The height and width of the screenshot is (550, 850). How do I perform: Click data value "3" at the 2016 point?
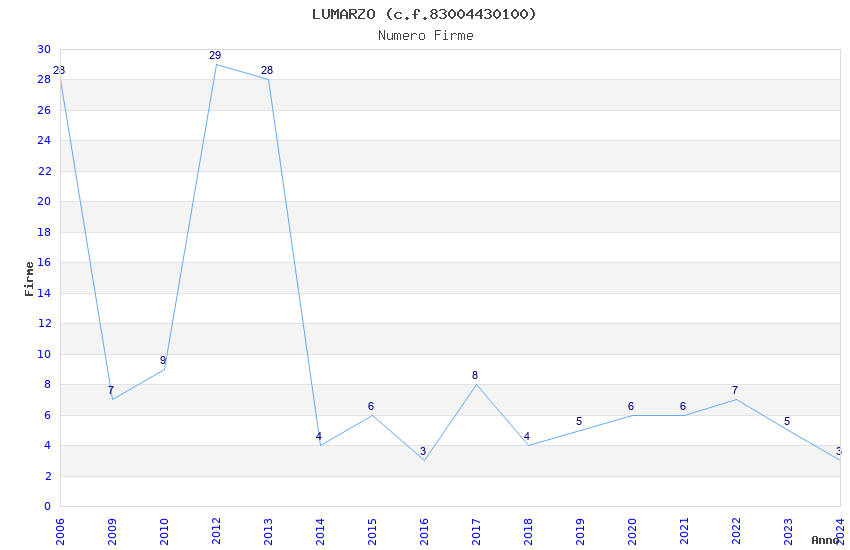423,451
